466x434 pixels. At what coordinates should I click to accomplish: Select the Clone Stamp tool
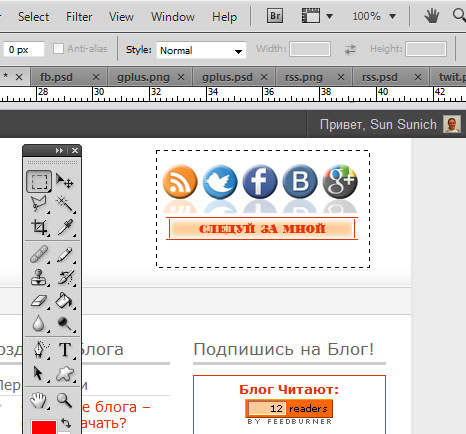pyautogui.click(x=39, y=277)
